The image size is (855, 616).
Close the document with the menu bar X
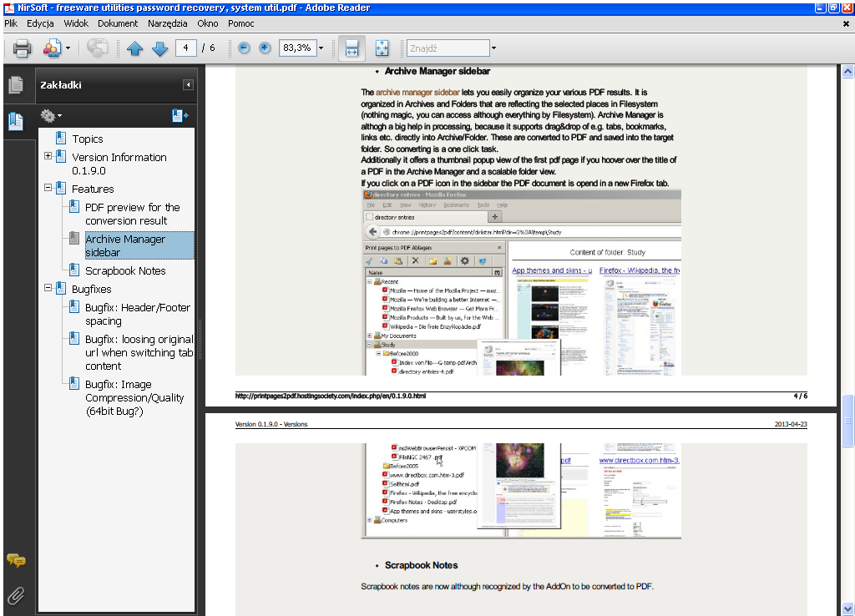pyautogui.click(x=846, y=23)
